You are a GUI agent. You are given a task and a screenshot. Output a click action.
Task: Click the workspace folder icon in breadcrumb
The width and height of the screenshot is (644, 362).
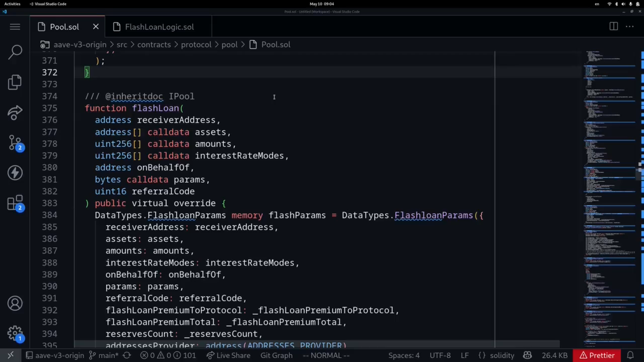(45, 45)
